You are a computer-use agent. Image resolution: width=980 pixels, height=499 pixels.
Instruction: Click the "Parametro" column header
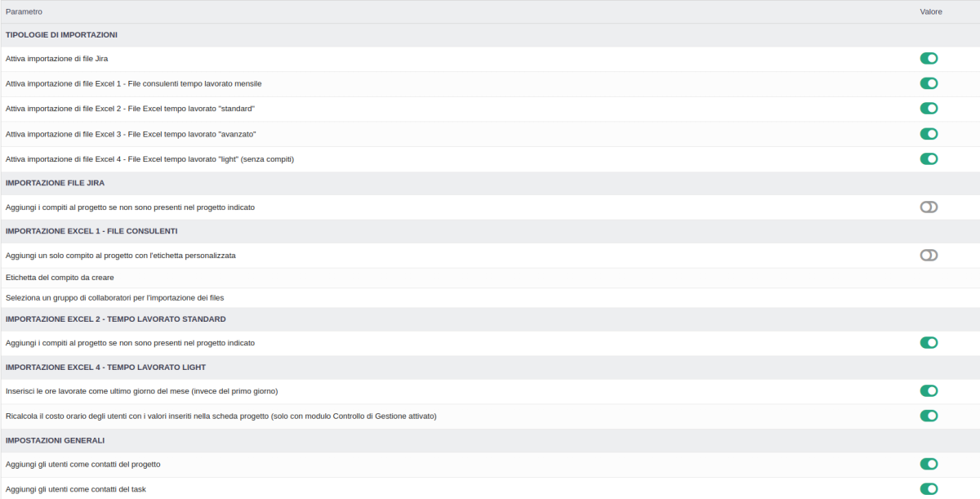pos(24,11)
